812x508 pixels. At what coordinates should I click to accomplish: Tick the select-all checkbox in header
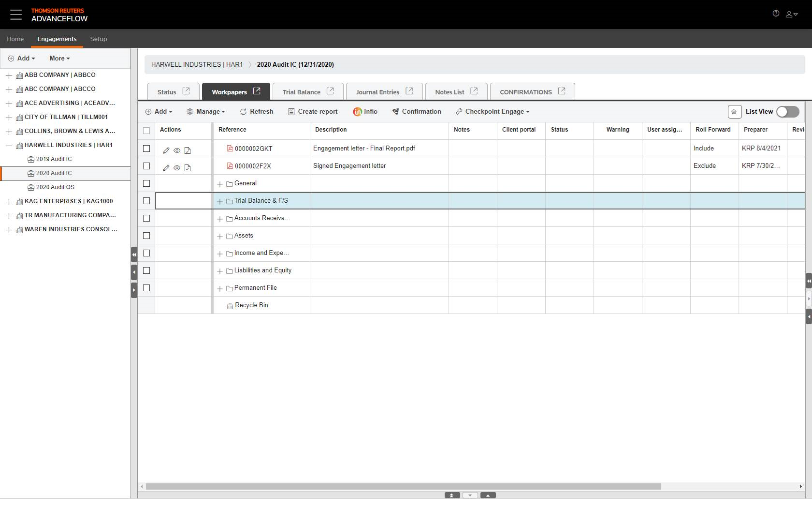(x=146, y=130)
